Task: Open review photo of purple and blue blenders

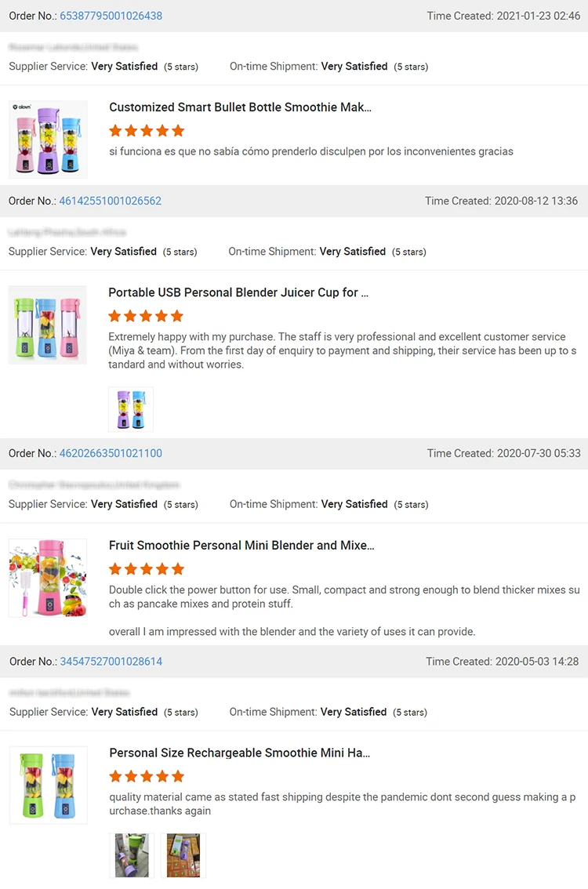Action: [x=131, y=409]
